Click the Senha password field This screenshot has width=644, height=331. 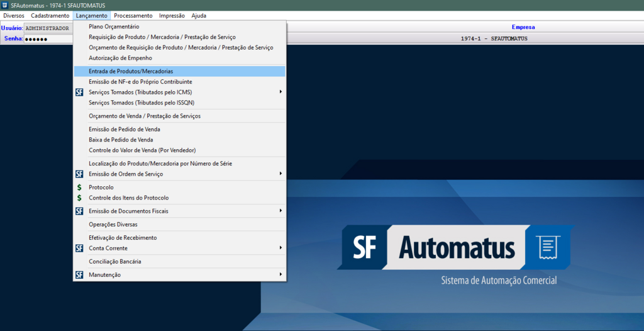click(x=48, y=38)
